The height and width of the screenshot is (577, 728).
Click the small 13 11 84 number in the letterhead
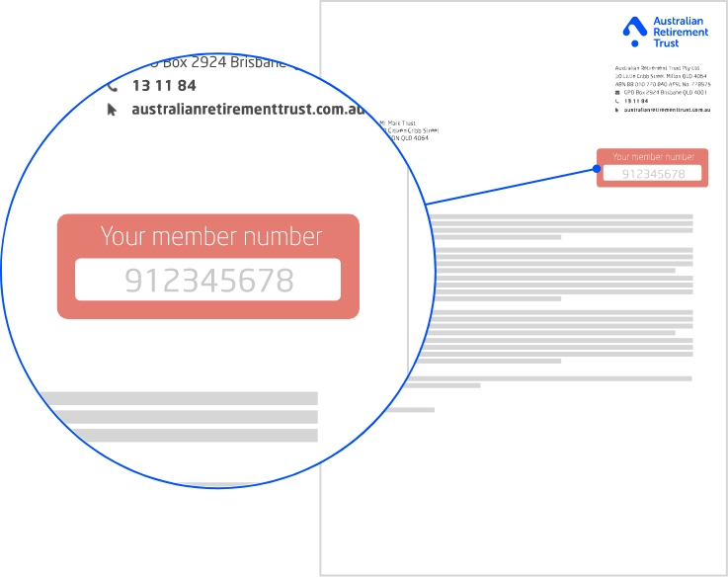pyautogui.click(x=636, y=101)
